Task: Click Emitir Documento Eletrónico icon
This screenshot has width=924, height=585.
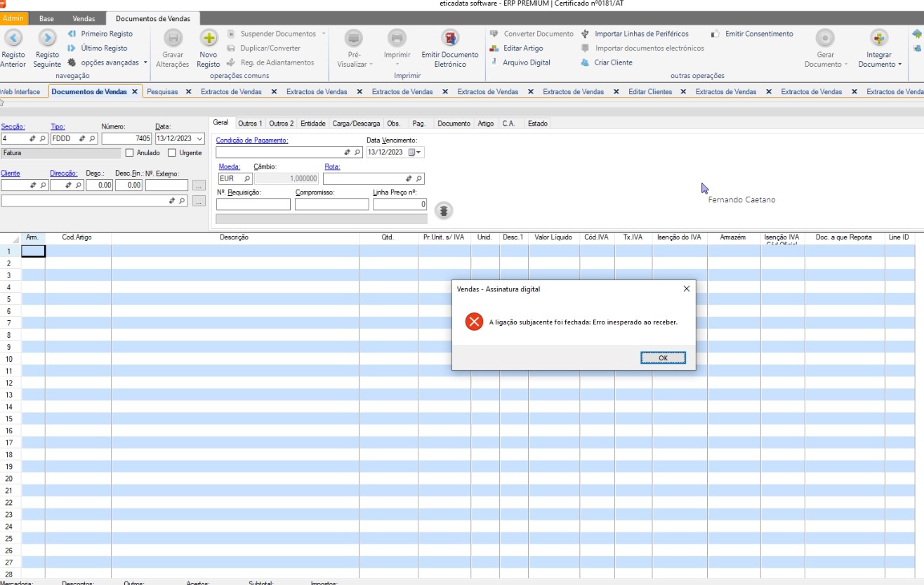Action: click(449, 38)
